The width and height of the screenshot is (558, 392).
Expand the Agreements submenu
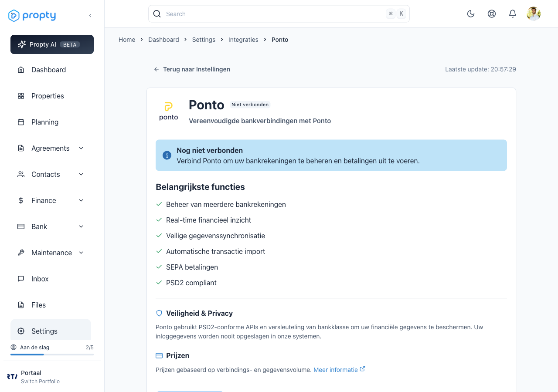click(x=81, y=148)
